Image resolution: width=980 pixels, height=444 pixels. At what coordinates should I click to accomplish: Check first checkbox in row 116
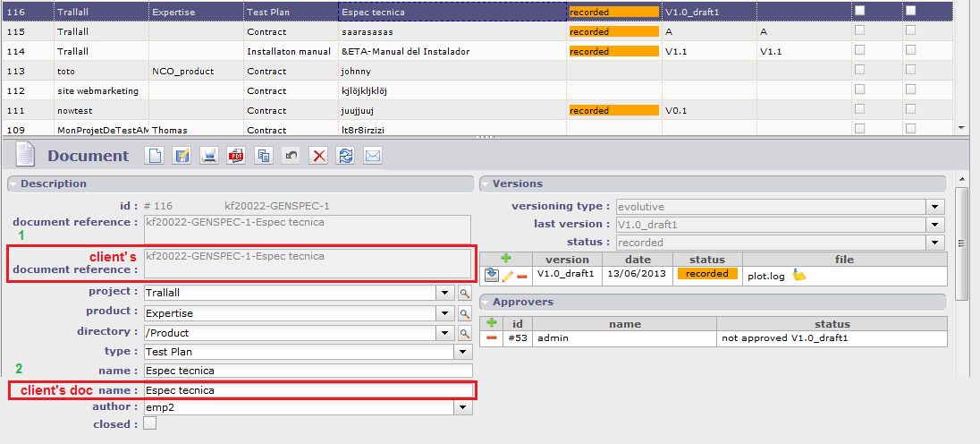pyautogui.click(x=860, y=12)
